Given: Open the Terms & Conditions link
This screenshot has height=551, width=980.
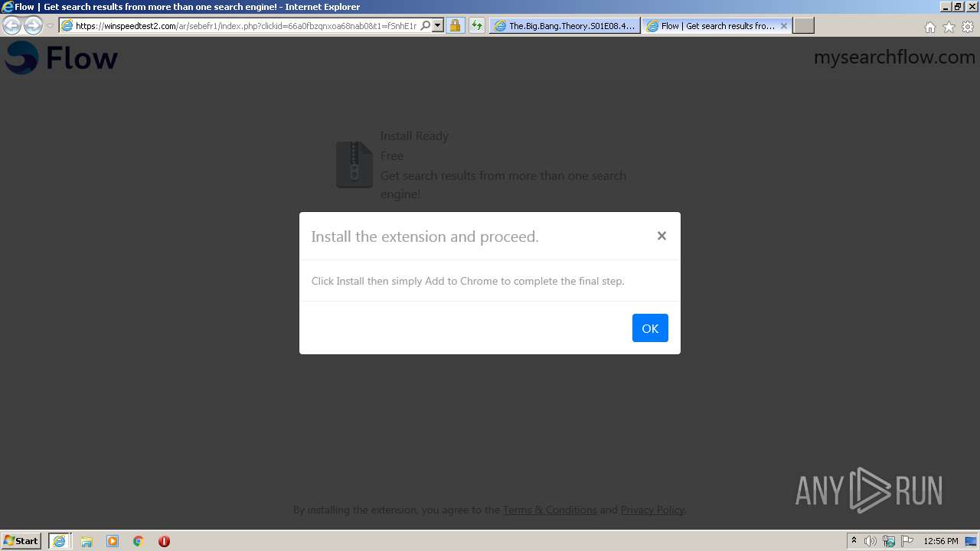Looking at the screenshot, I should click(550, 510).
